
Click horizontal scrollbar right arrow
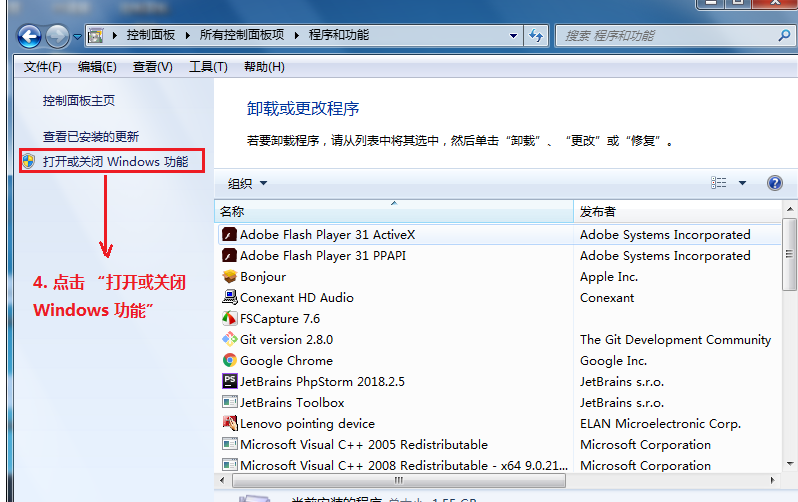coord(773,480)
